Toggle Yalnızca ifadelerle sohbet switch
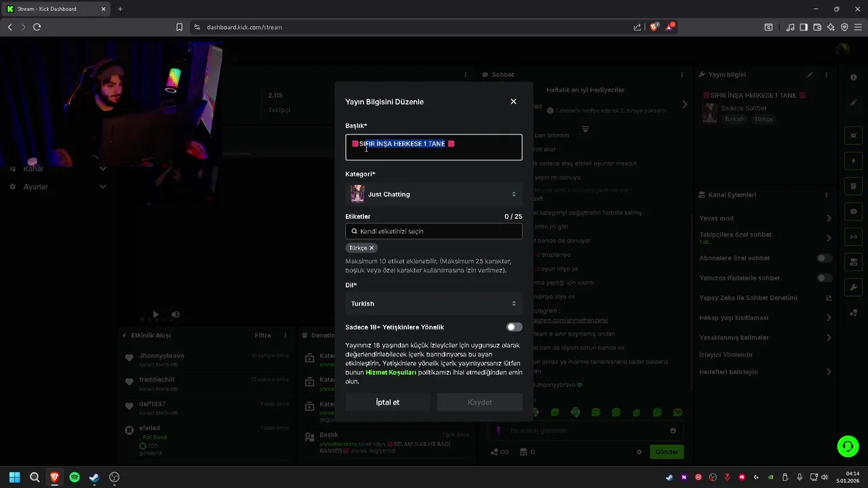This screenshot has width=868, height=488. (825, 278)
